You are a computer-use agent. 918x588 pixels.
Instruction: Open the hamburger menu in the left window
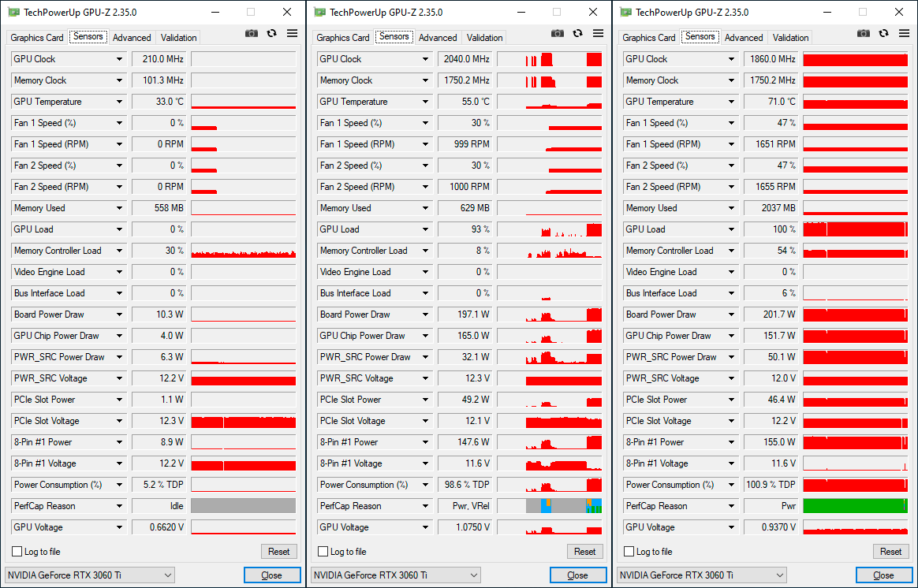(292, 33)
